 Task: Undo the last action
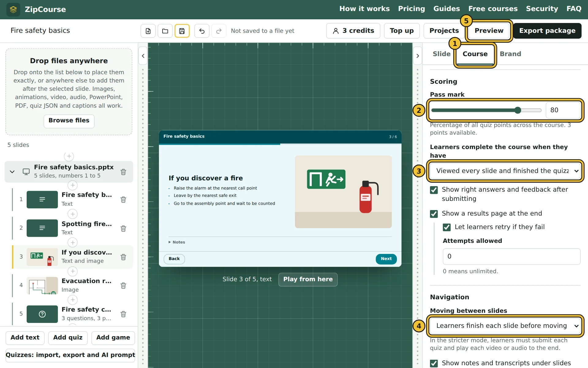(202, 31)
